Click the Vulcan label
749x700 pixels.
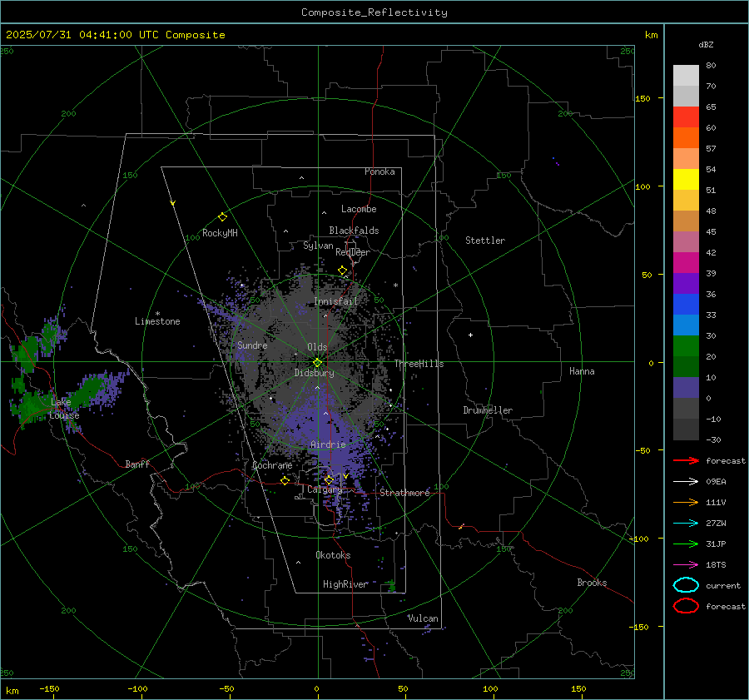pyautogui.click(x=423, y=618)
